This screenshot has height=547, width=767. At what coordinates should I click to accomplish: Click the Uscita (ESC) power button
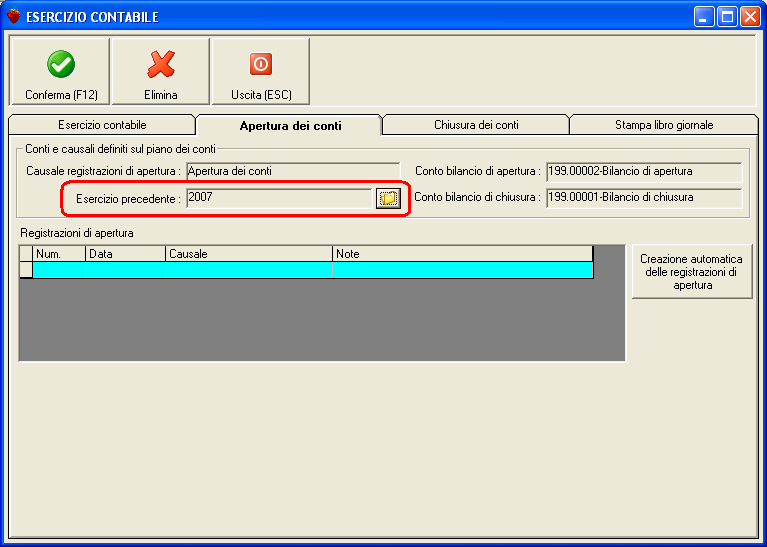pyautogui.click(x=261, y=71)
